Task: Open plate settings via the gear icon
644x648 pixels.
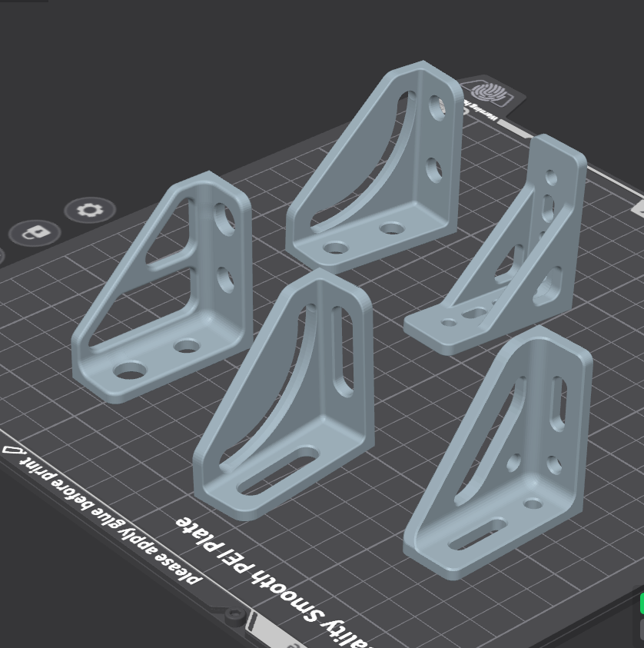Action: 90,211
